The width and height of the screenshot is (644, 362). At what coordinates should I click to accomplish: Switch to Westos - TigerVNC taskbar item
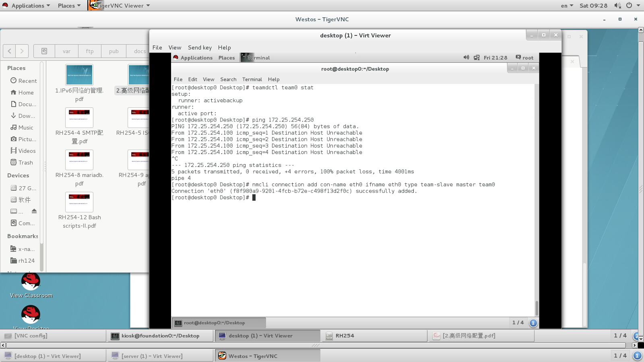coord(267,356)
